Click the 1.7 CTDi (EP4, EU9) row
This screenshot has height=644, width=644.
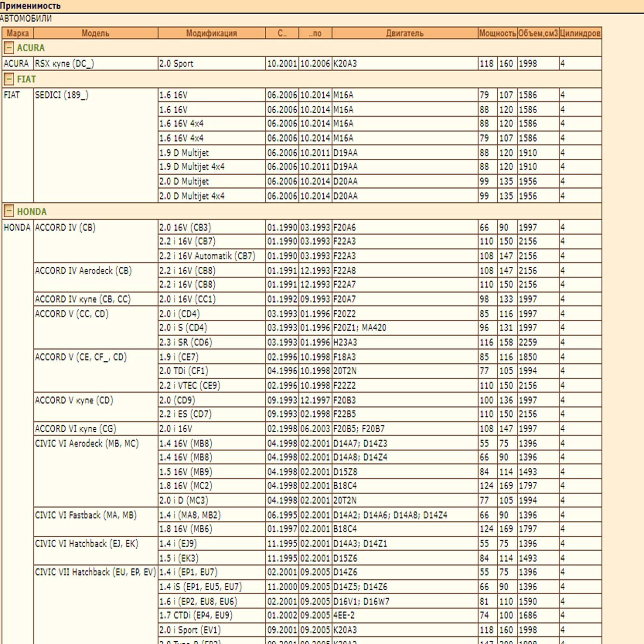[196, 615]
